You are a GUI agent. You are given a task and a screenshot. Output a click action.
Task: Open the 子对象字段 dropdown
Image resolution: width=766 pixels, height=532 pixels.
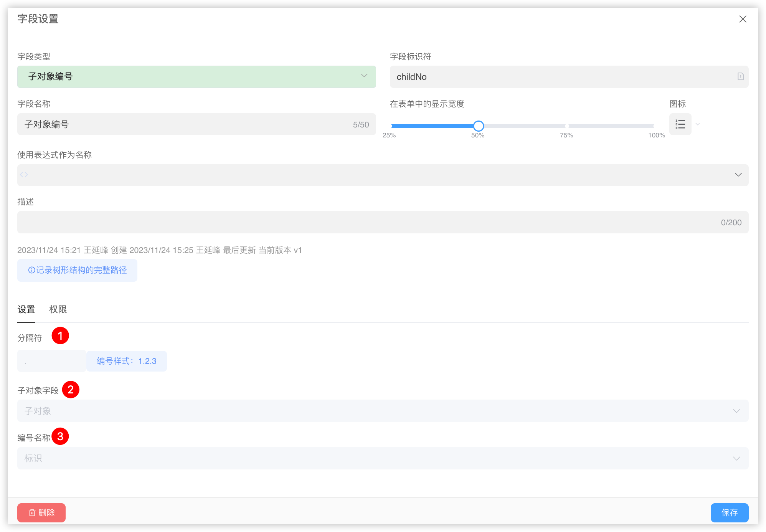383,411
